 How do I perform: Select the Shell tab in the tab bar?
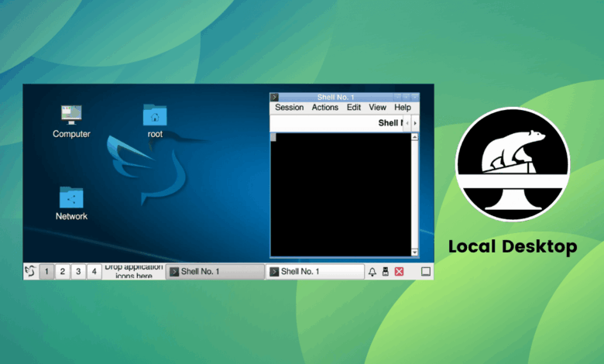click(390, 123)
